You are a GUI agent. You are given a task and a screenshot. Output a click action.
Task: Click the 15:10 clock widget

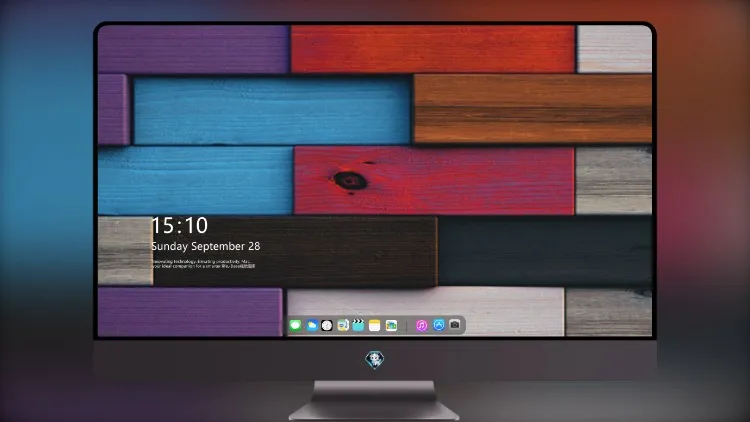(x=180, y=225)
